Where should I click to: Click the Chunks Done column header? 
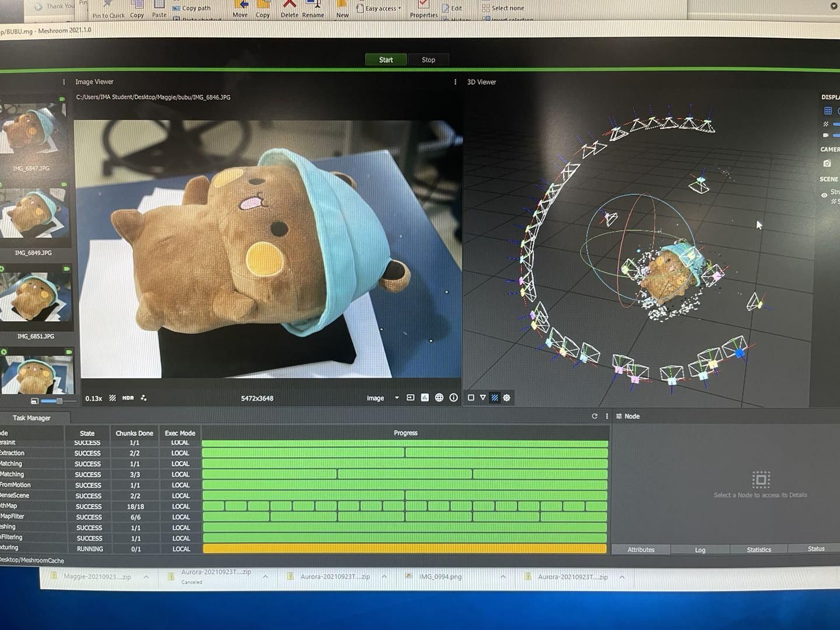[134, 433]
